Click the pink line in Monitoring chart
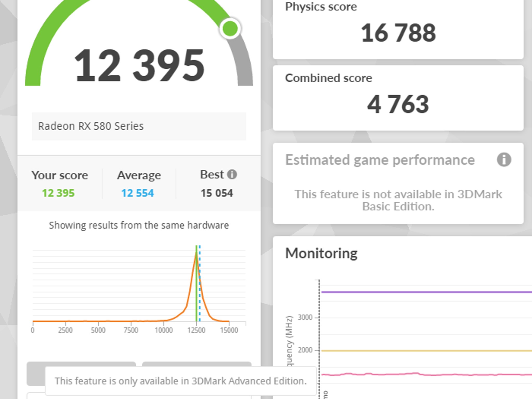This screenshot has width=532, height=399. pyautogui.click(x=426, y=374)
